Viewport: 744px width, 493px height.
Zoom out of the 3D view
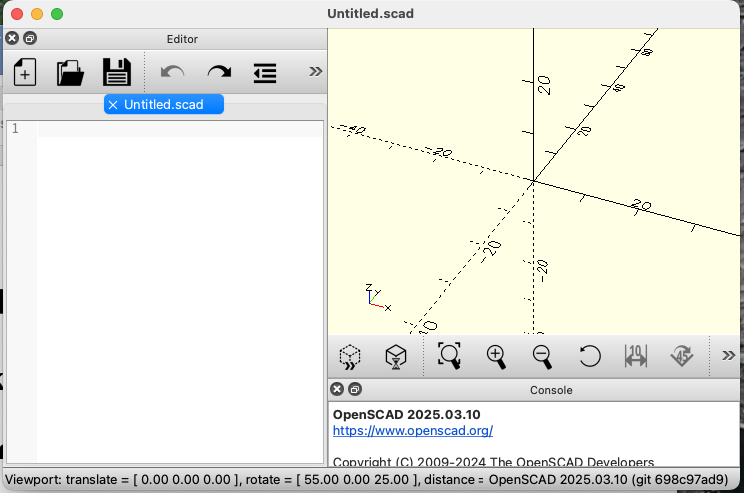pyautogui.click(x=542, y=356)
